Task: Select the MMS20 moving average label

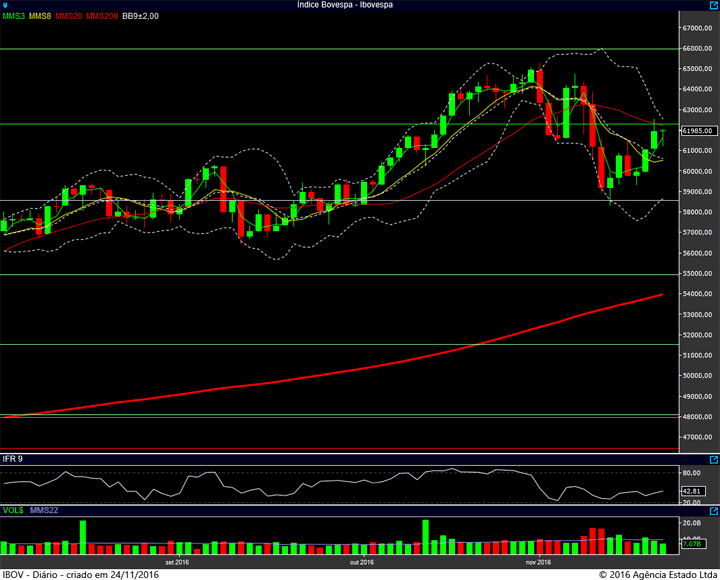Action: click(68, 16)
